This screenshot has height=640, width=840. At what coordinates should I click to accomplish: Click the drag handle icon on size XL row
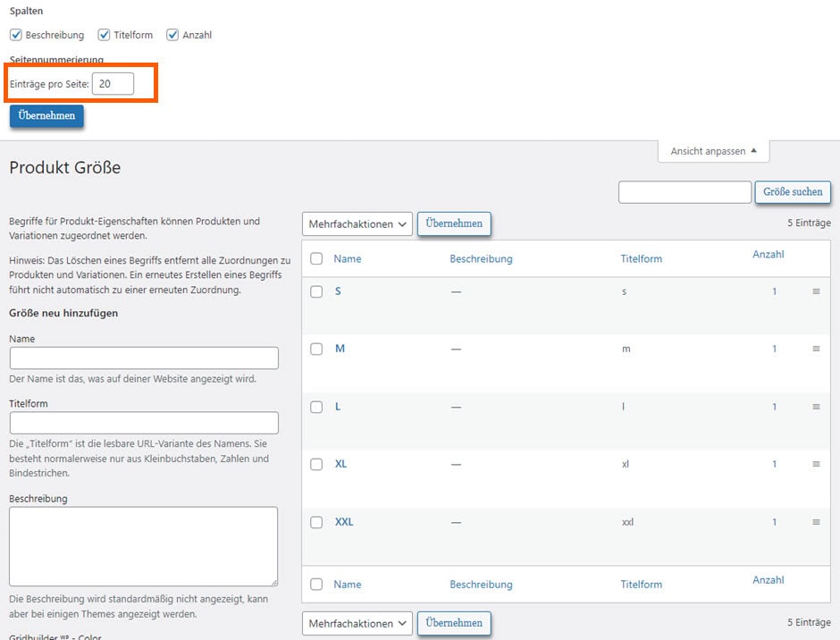815,464
